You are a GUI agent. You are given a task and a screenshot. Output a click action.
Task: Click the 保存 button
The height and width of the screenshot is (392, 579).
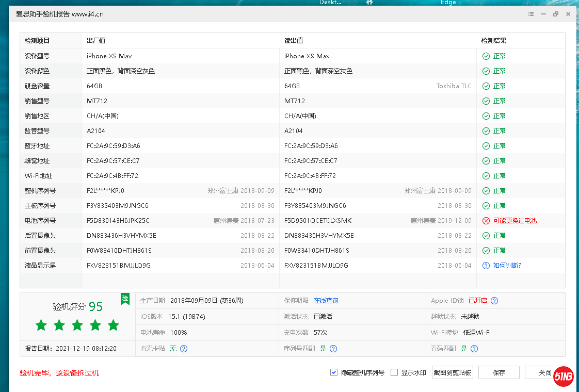[498, 372]
